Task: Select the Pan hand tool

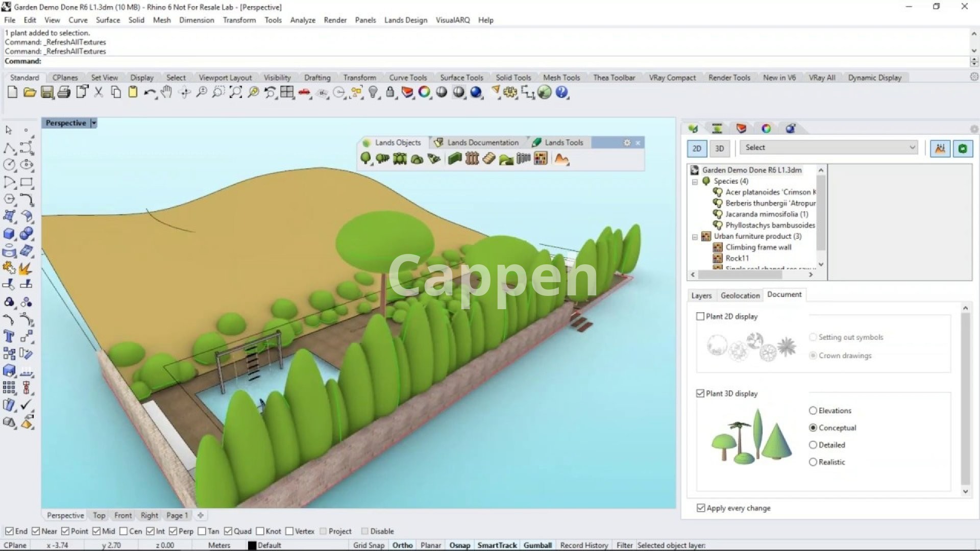Action: (x=166, y=92)
